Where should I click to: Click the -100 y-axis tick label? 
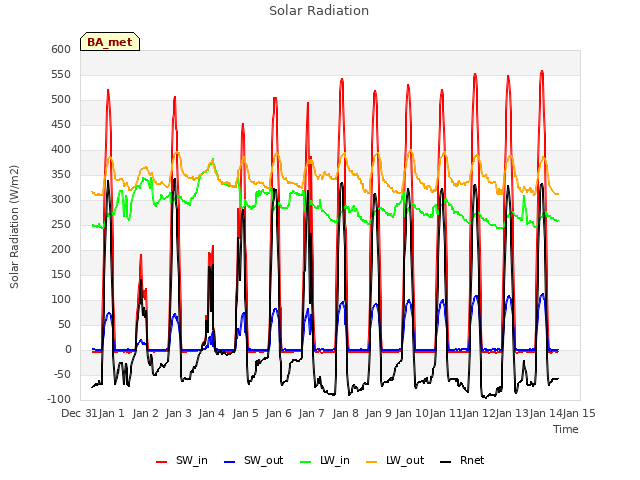(x=60, y=399)
